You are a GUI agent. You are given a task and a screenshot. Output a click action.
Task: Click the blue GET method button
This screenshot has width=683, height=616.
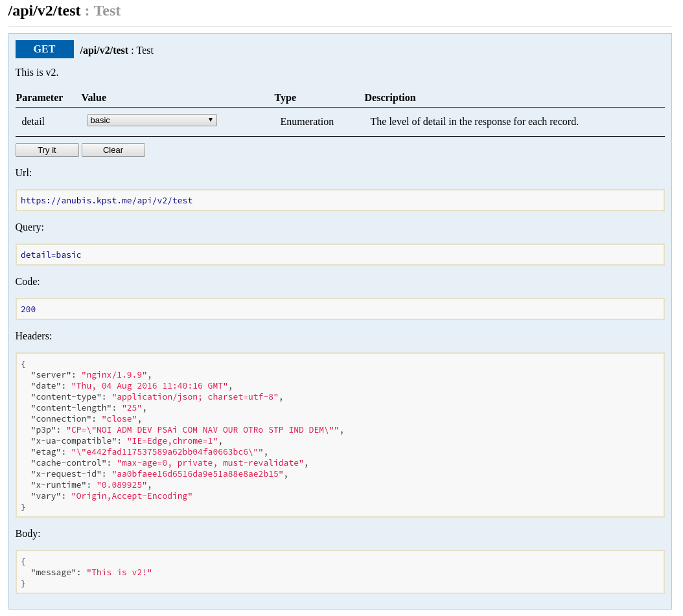[45, 49]
